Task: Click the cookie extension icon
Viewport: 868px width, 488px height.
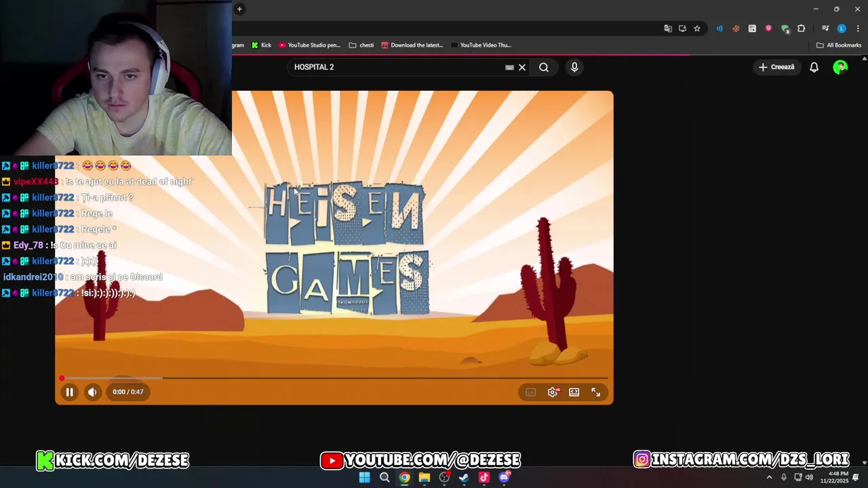Action: coord(736,28)
